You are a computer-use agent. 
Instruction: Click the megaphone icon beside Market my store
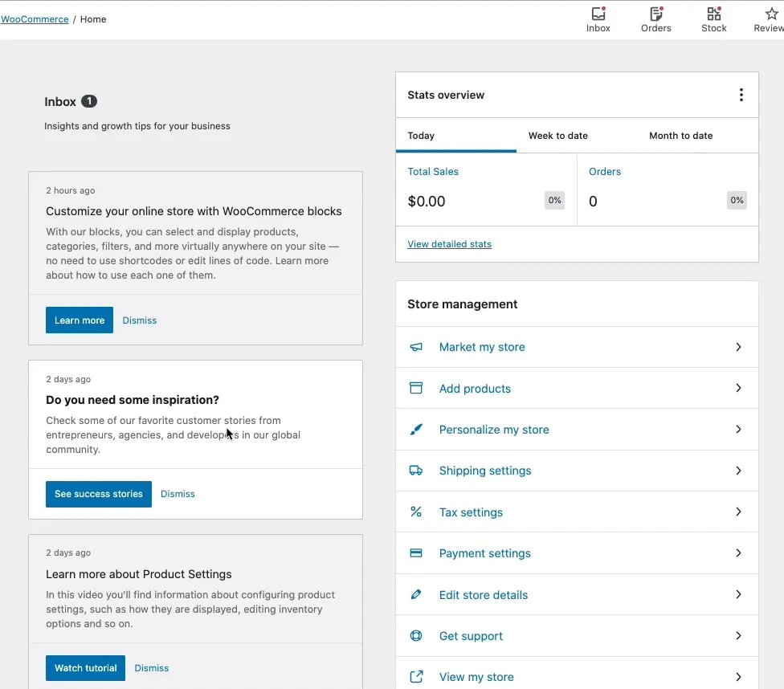point(415,347)
